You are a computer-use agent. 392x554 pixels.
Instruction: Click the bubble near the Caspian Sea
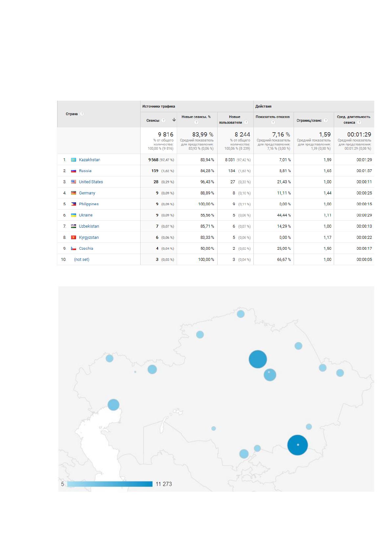click(114, 405)
